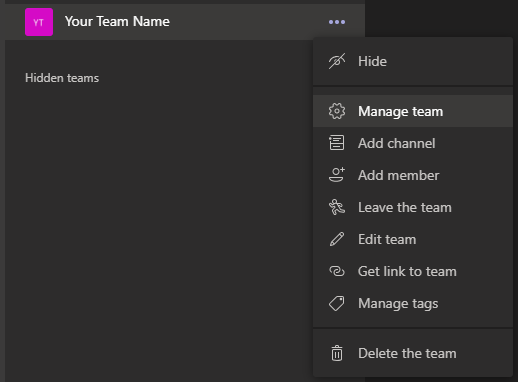Click the gear icon beside Manage team

click(337, 111)
